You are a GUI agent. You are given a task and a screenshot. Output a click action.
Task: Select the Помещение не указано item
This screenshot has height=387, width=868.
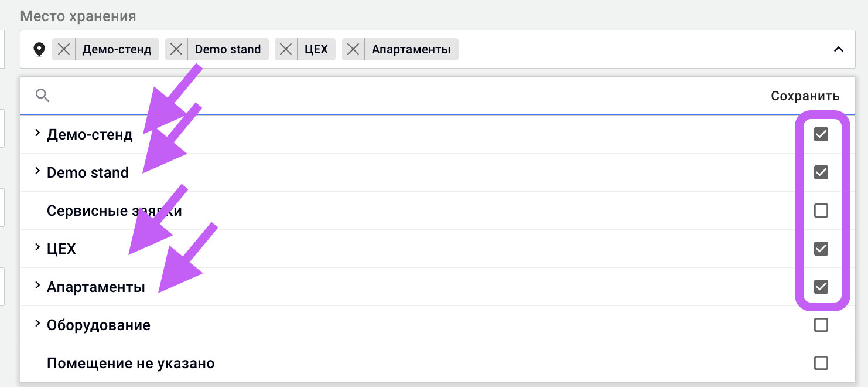coord(131,364)
